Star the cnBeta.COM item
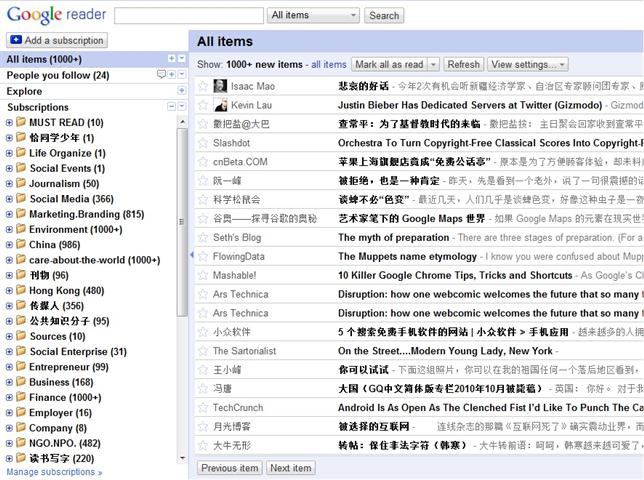This screenshot has width=644, height=480. click(x=203, y=161)
